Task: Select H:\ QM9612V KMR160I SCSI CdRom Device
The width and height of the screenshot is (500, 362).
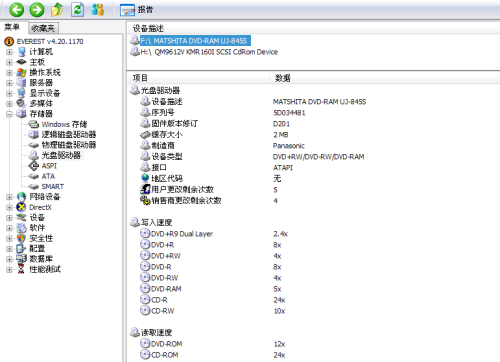Action: (209, 52)
